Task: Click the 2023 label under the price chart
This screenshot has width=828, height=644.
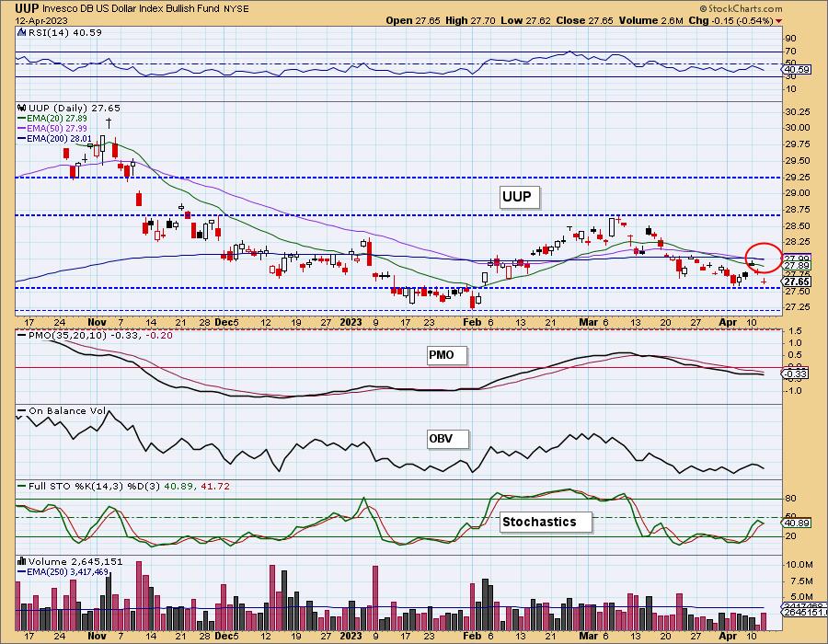Action: pos(351,322)
